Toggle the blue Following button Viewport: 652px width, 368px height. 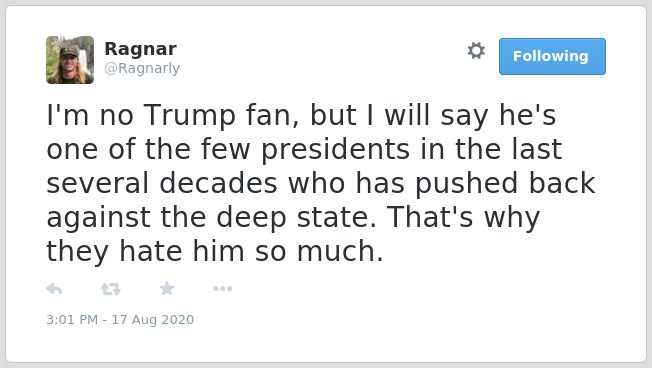point(552,57)
